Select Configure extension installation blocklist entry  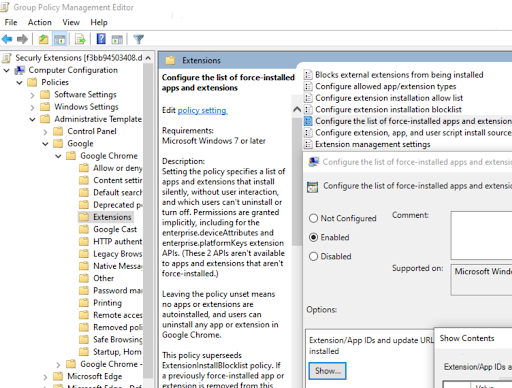pyautogui.click(x=388, y=110)
